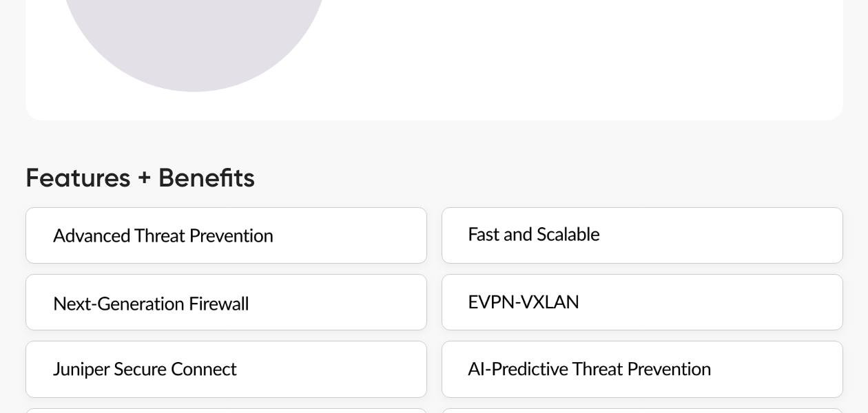Open the Juniper Secure Connect accordion

pyautogui.click(x=226, y=369)
